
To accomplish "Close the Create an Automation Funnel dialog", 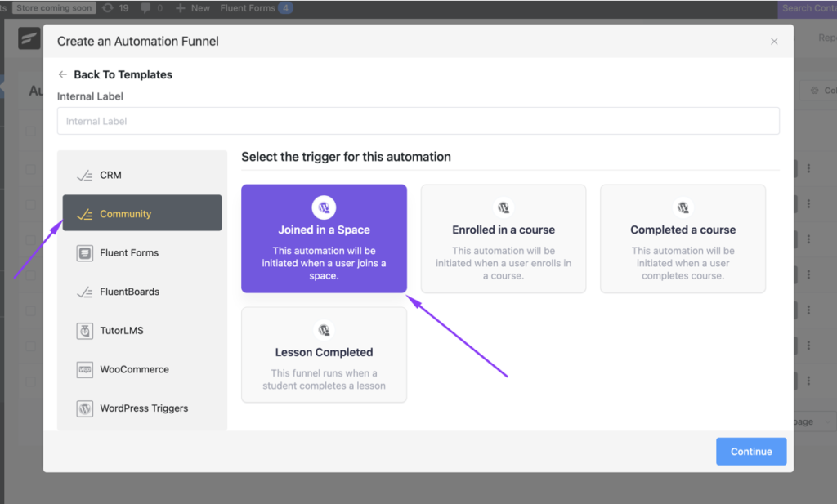I will 774,42.
